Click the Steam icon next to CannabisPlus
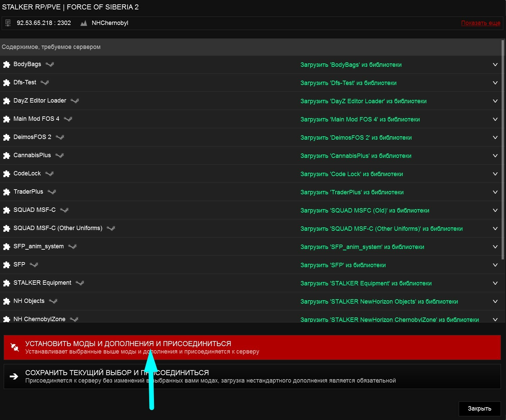Screen dimensions: 506x420 point(60,156)
